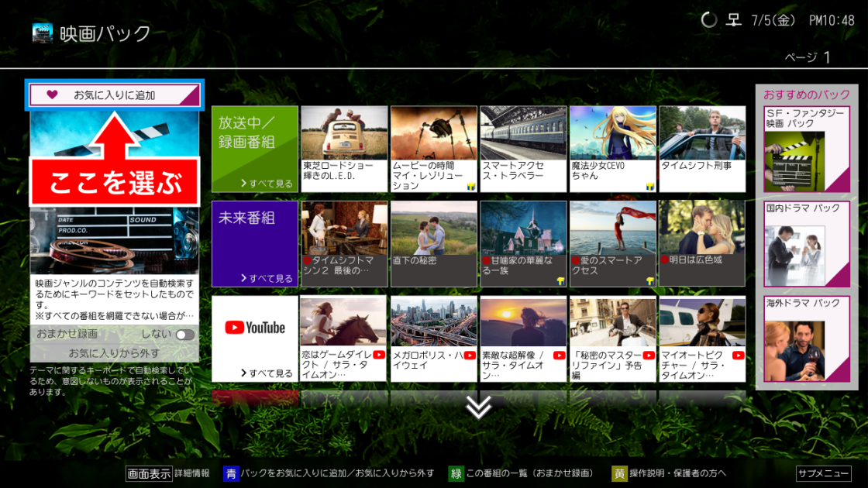The image size is (868, 488).
Task: Click the yellow 黄 color button icon
Action: pyautogui.click(x=619, y=473)
